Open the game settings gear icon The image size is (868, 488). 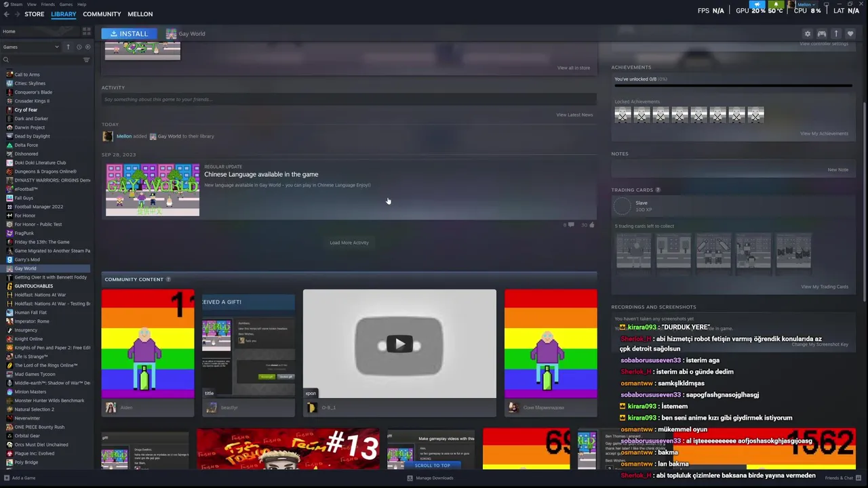click(x=807, y=33)
